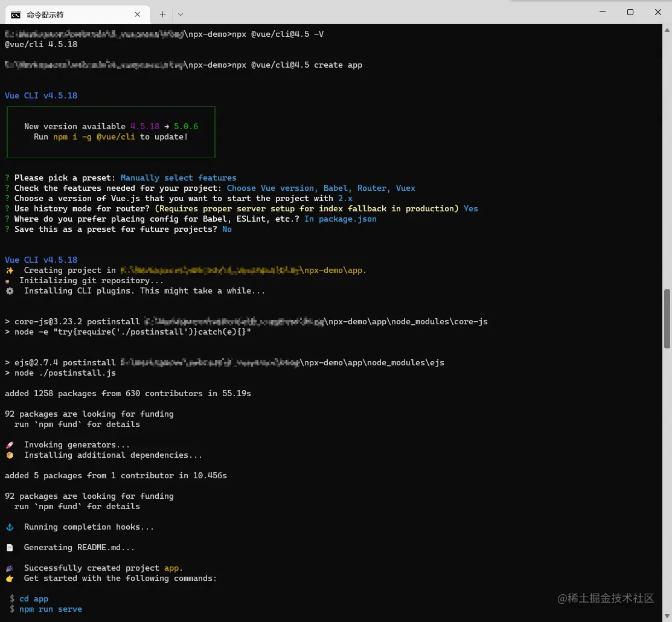Screen dimensions: 672x622
Task: Click the sparkles icon beside Creating project
Action: click(10, 271)
